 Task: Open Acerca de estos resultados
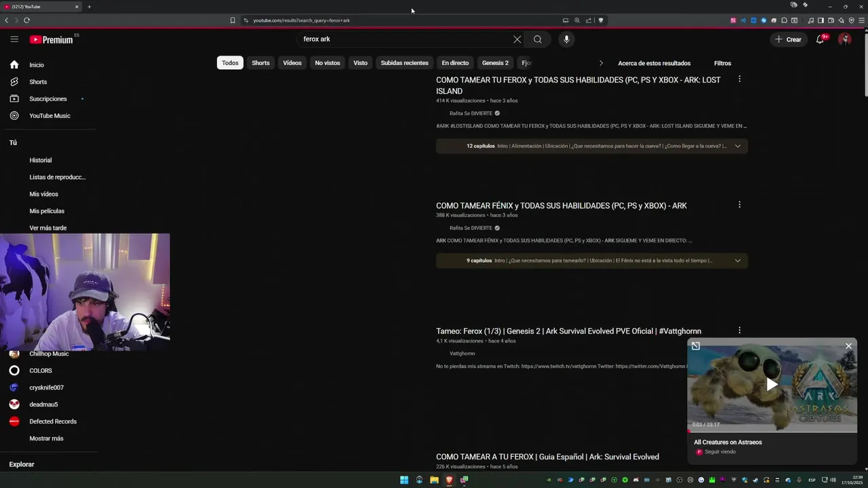[x=654, y=63]
